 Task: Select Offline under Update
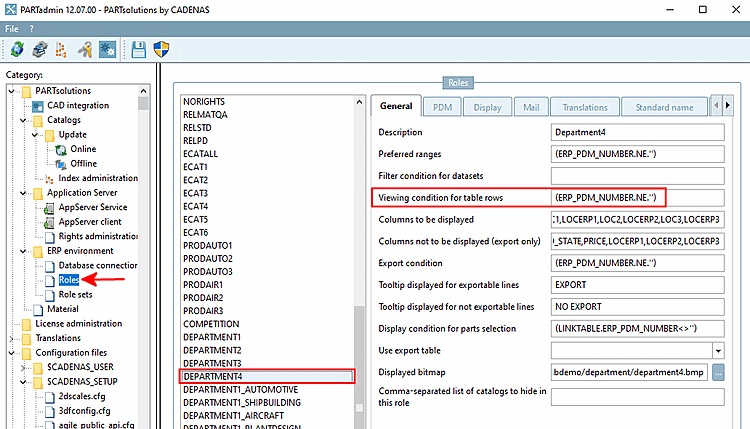click(x=84, y=164)
